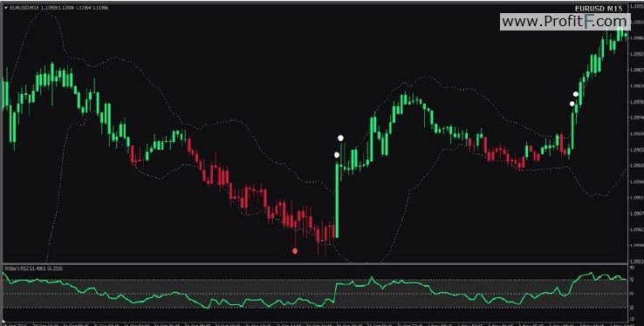
Task: Open the chart dropdown arrow beside EURUSD,M15
Action: coord(6,7)
